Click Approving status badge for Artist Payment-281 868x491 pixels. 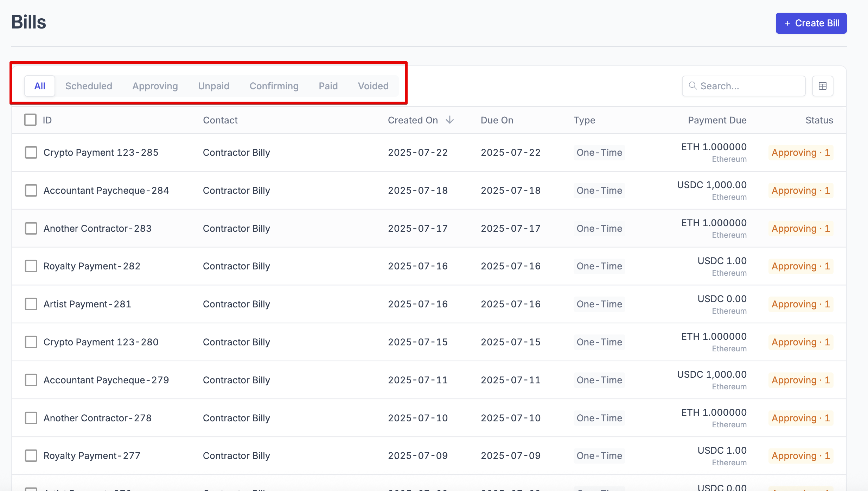click(x=800, y=304)
